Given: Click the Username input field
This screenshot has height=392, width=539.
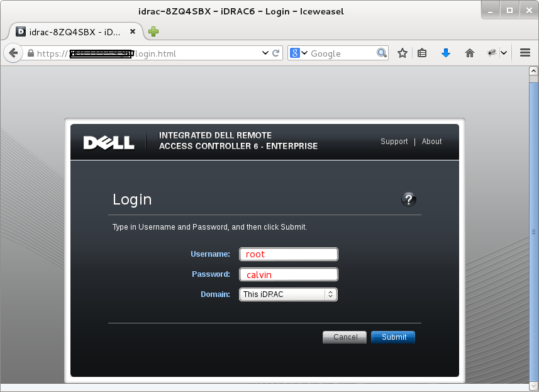Looking at the screenshot, I should (289, 254).
